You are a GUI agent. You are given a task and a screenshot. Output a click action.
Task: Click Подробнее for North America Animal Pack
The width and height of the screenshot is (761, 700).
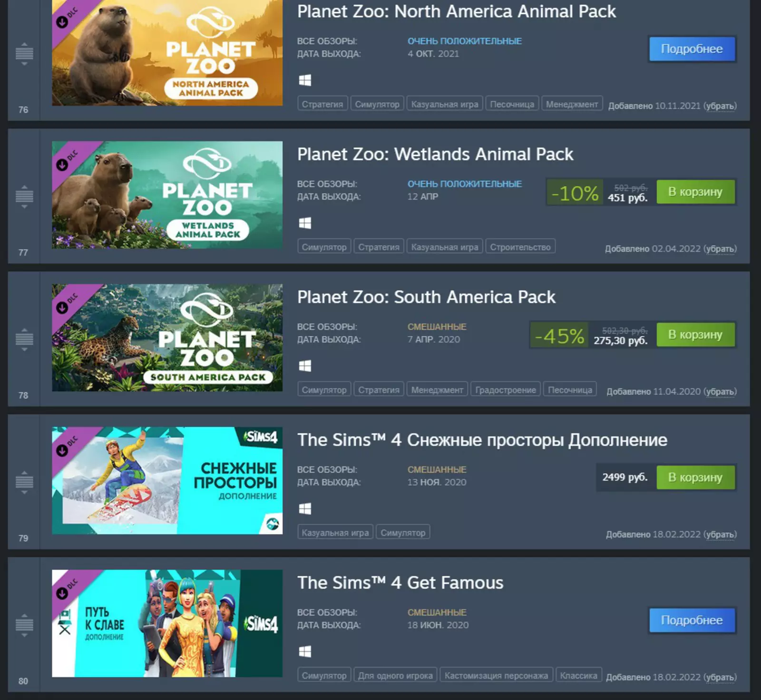click(692, 49)
